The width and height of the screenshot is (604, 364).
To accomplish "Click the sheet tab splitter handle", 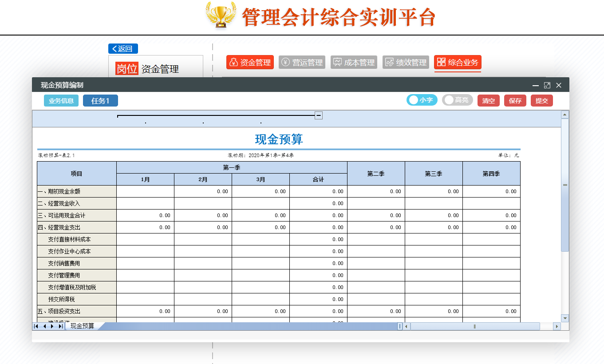I will tap(400, 326).
